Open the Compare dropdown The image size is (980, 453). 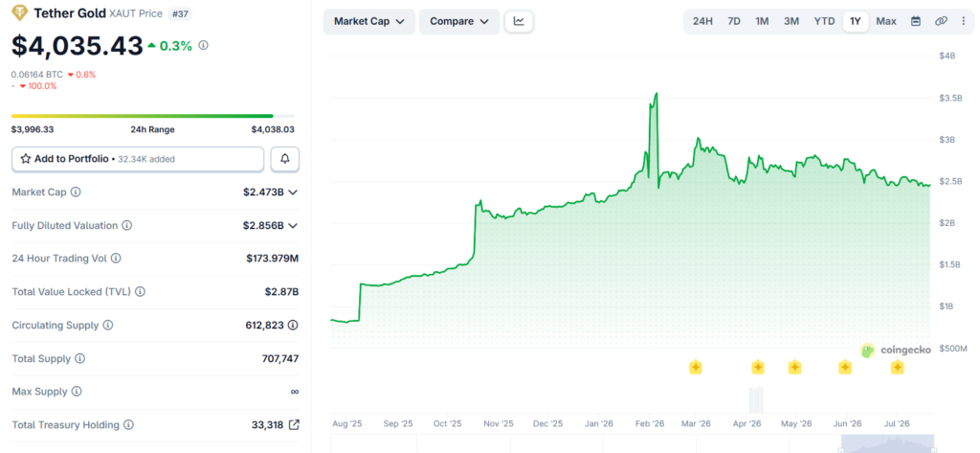[459, 21]
